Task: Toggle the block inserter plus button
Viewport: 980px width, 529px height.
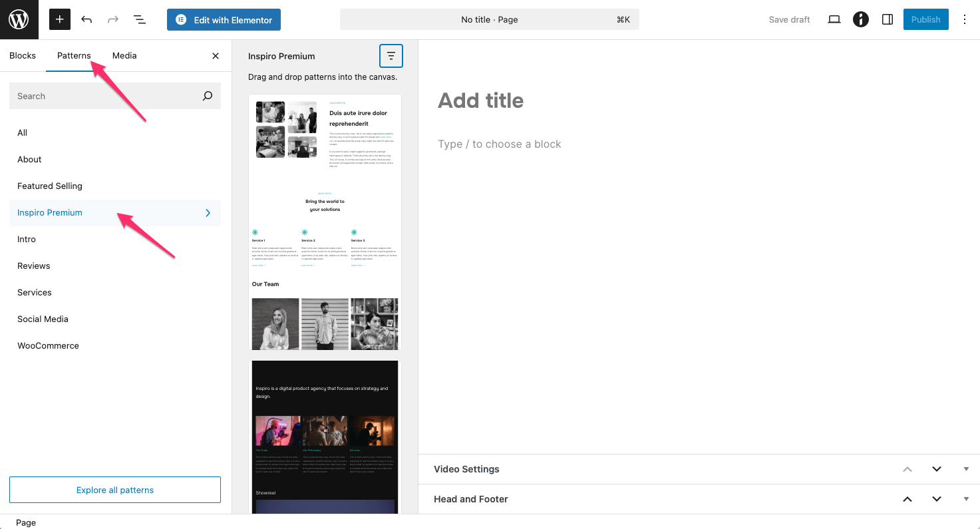Action: tap(59, 19)
